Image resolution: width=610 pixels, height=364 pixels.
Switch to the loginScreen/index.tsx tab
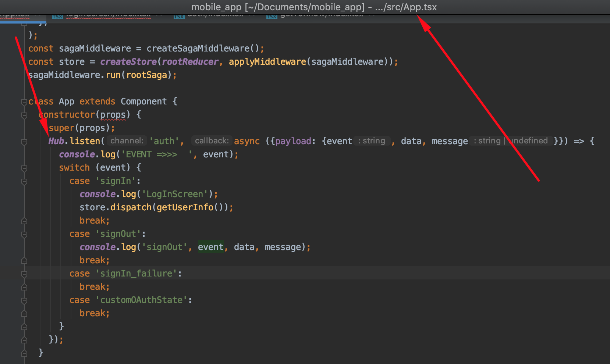[x=109, y=16]
